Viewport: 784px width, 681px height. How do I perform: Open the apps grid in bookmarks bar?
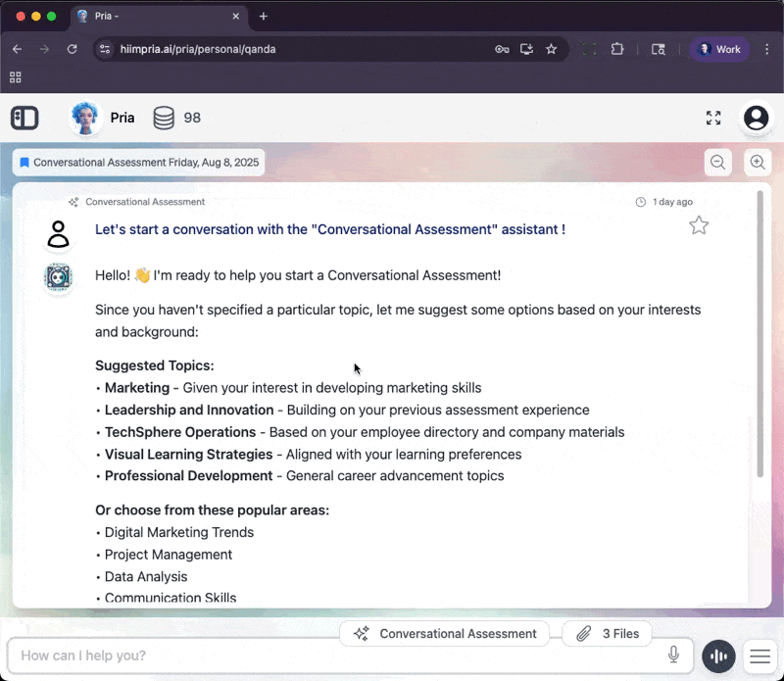(x=16, y=77)
